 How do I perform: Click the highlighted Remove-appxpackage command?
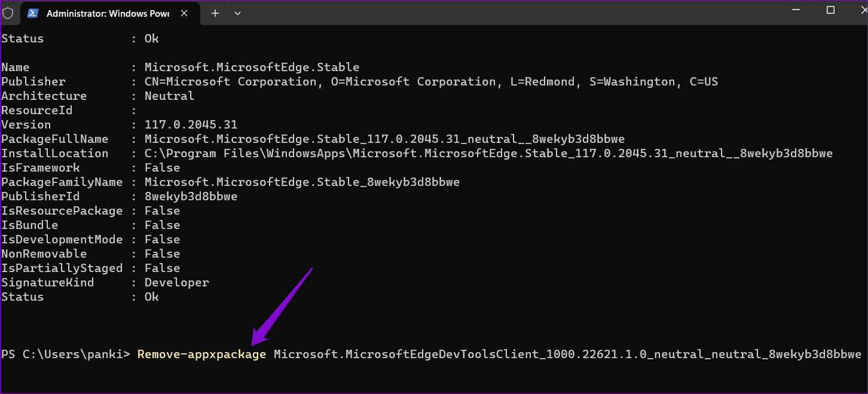coord(201,354)
